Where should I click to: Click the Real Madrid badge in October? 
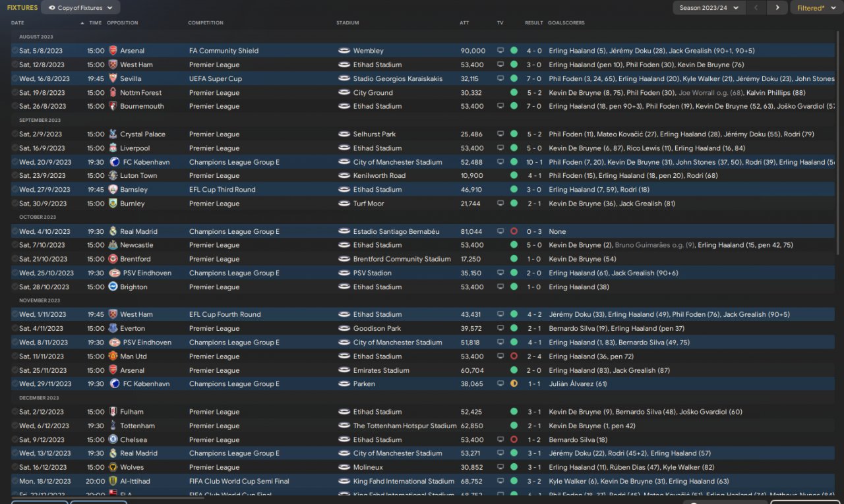pyautogui.click(x=113, y=231)
